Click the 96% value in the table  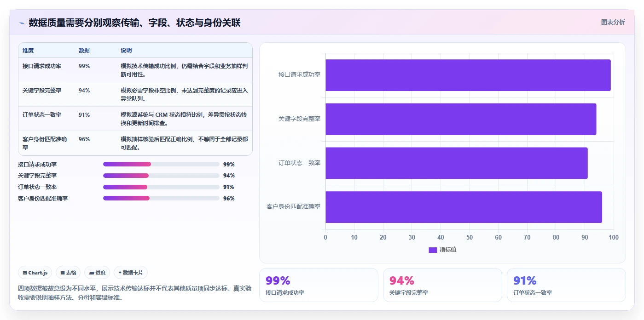point(84,139)
